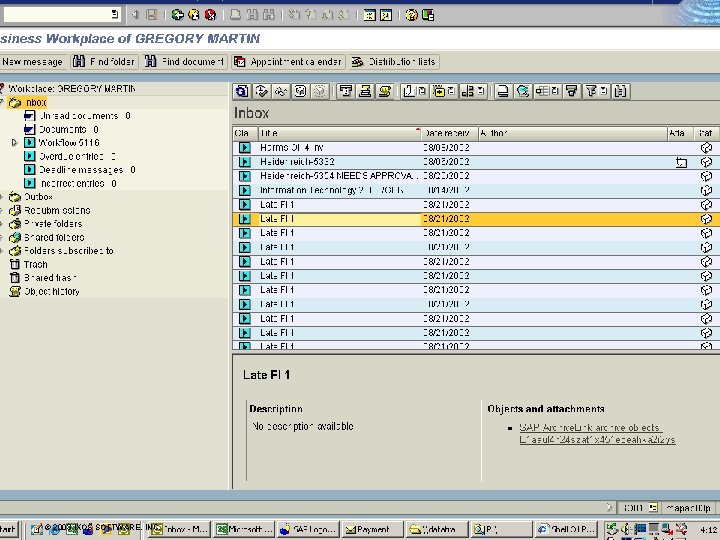Viewport: 720px width, 540px height.
Task: Click the yellow Exit icon
Action: click(x=194, y=15)
